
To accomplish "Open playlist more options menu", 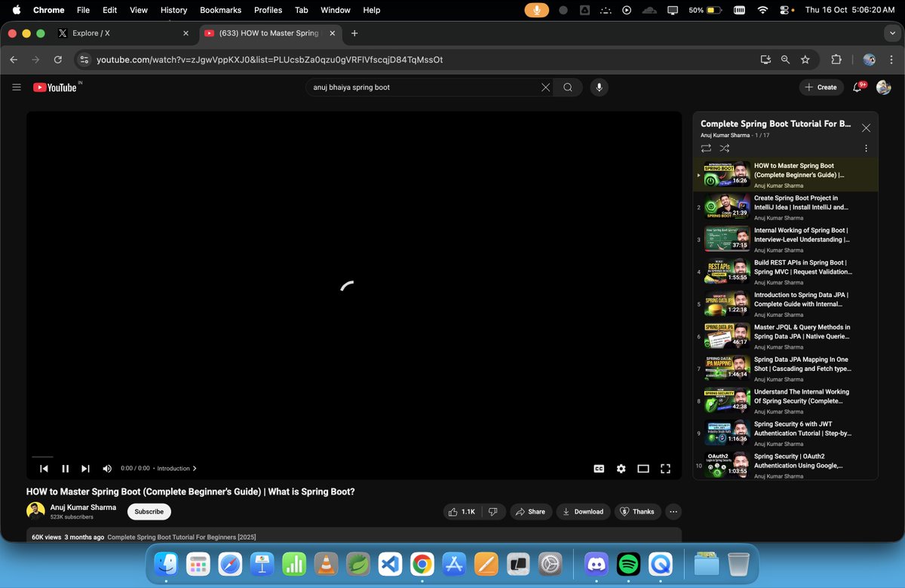I will coord(866,149).
